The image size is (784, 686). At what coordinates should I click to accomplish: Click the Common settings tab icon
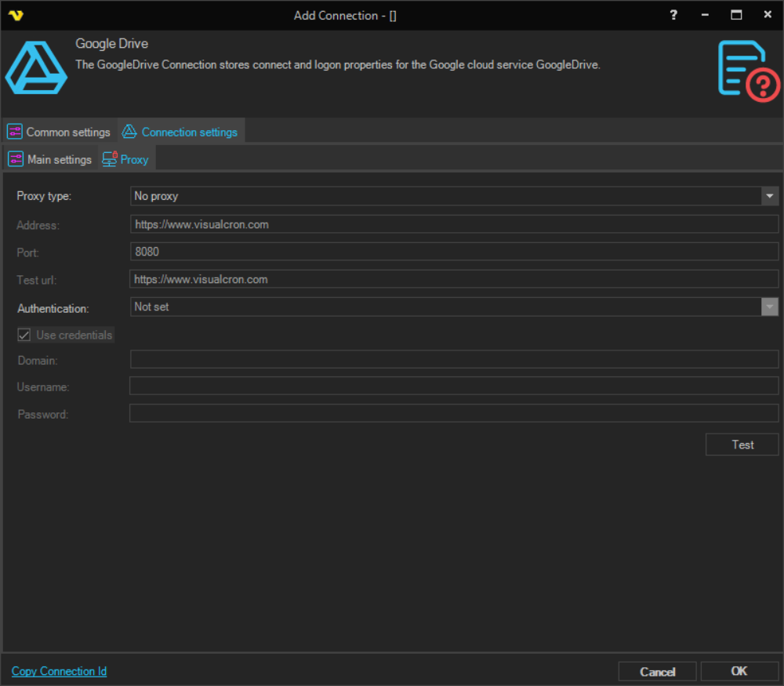pos(15,132)
